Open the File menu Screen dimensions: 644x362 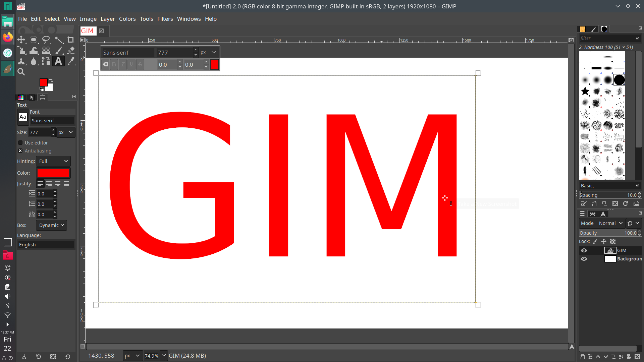pyautogui.click(x=22, y=19)
